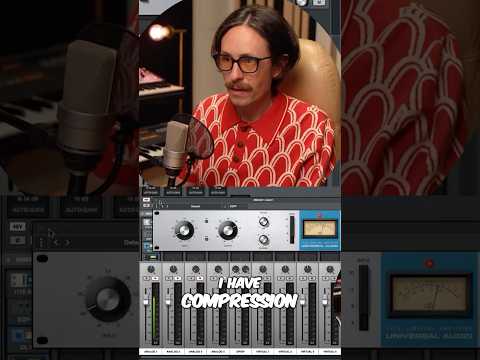Click the ANALOG 1 level meter

coord(156,313)
